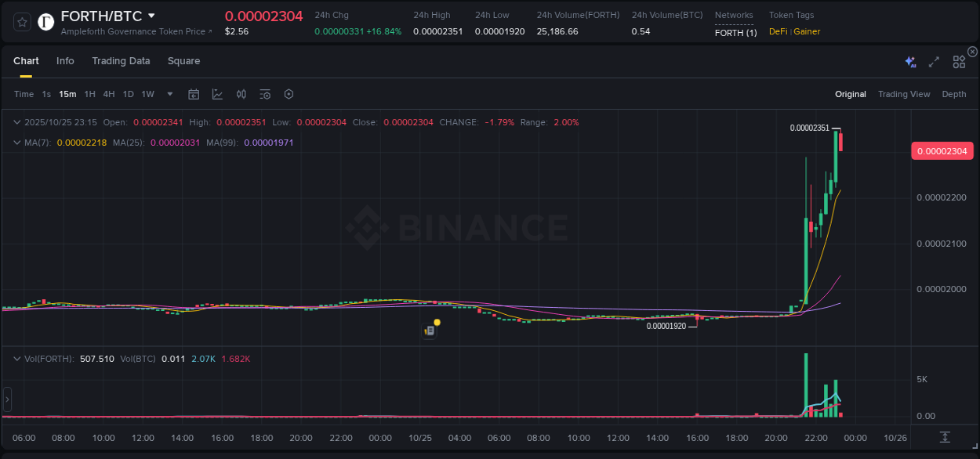The width and height of the screenshot is (980, 459).
Task: Click the current price label 0.00002304
Action: click(942, 150)
